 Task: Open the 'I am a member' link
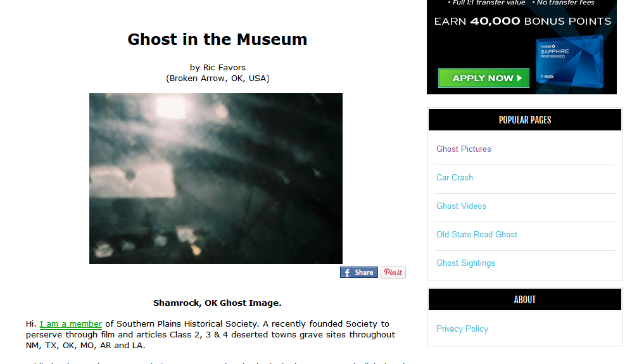(x=70, y=323)
